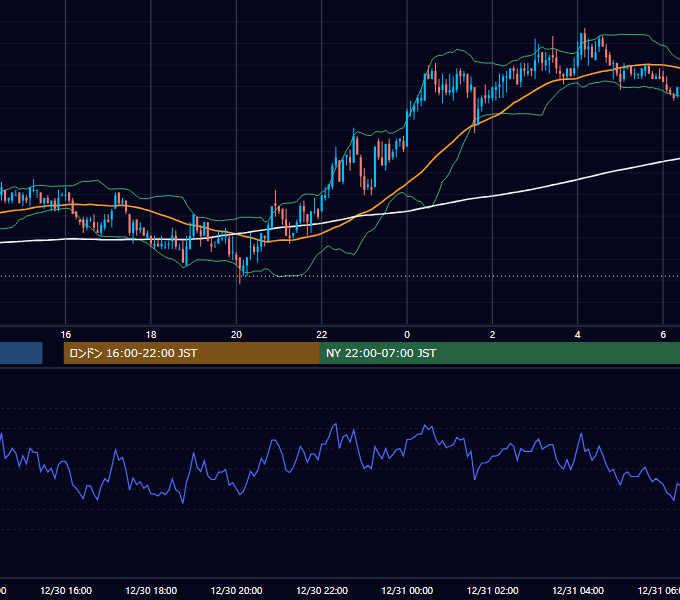Image resolution: width=680 pixels, height=600 pixels.
Task: Click the 12/31 00:00 date label
Action: (407, 590)
